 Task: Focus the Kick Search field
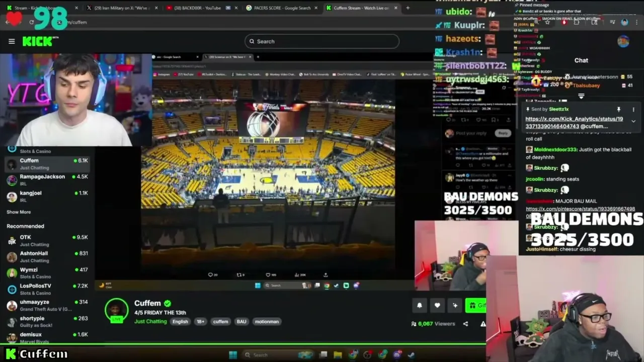(322, 41)
